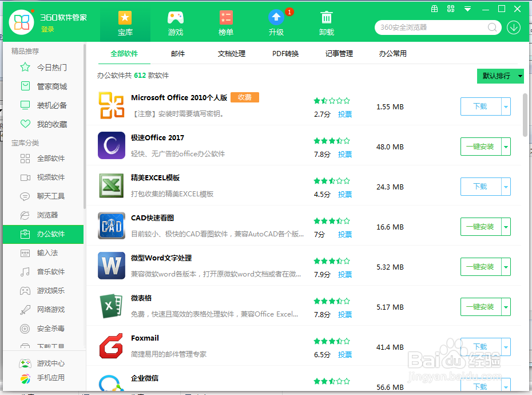
Task: One-click install CAD快速看图
Action: coord(481,227)
